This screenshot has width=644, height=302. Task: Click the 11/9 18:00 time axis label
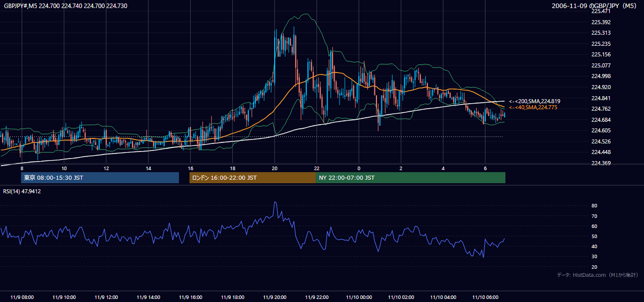(233, 297)
